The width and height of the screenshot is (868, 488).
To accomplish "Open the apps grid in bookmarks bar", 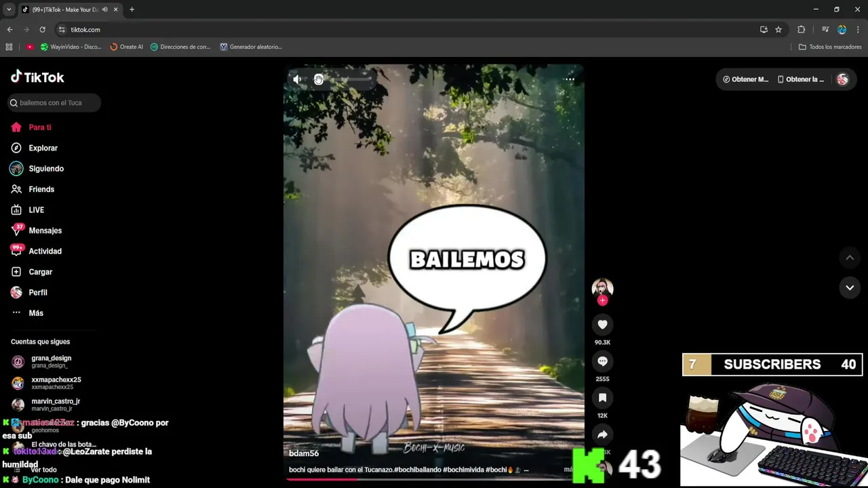I will point(9,47).
